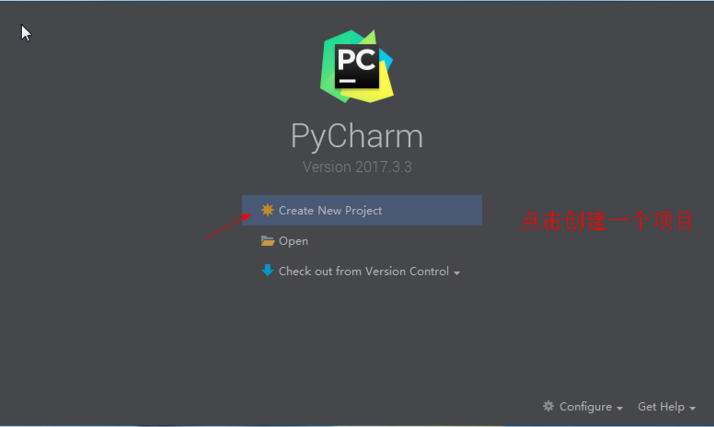714x427 pixels.
Task: Click the gear icon beside Configure
Action: click(x=548, y=406)
